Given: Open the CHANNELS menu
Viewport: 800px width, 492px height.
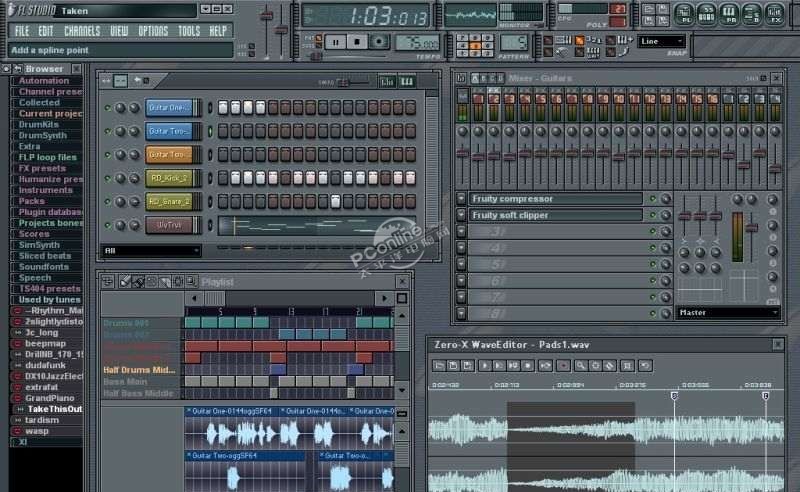Looking at the screenshot, I should 82,31.
